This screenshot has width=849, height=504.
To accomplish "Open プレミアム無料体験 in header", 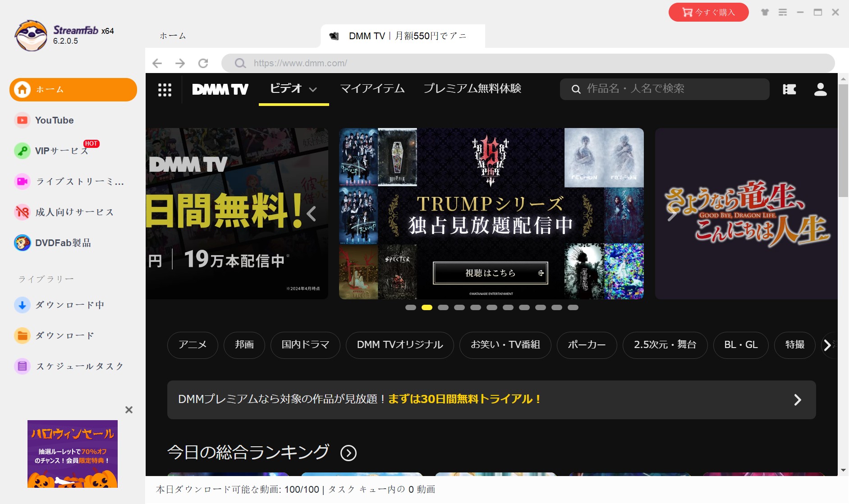I will [472, 89].
